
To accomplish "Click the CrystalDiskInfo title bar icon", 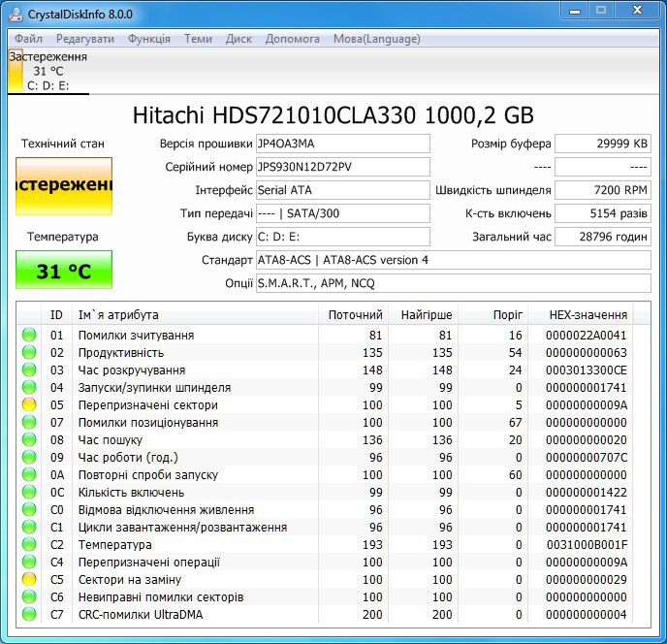I will 16,14.
